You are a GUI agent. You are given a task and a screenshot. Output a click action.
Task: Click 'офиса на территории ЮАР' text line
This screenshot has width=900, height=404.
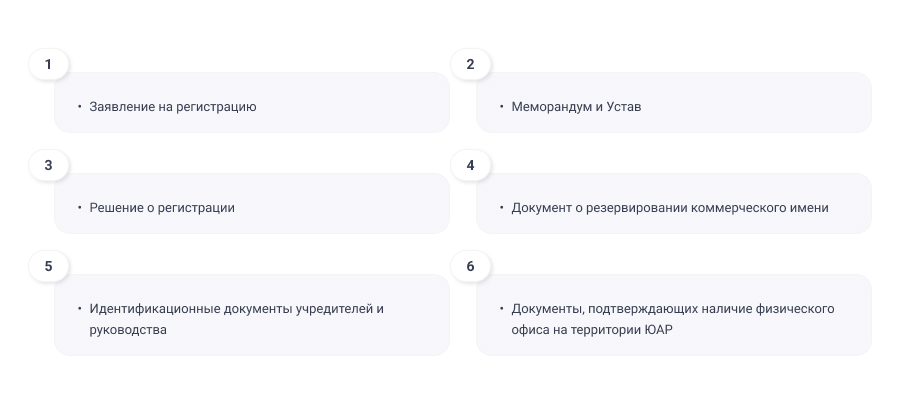[592, 329]
